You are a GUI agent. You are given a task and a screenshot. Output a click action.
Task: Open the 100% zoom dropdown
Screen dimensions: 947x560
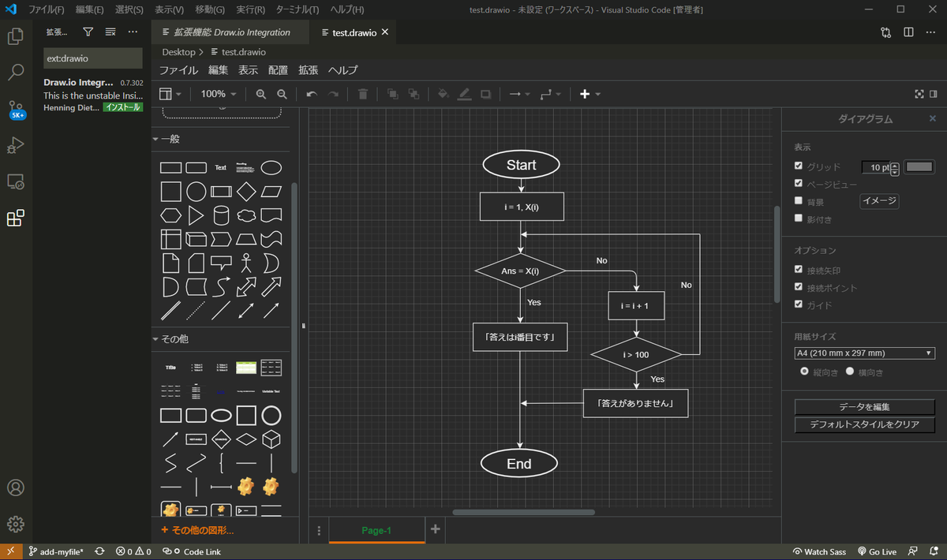tap(219, 94)
